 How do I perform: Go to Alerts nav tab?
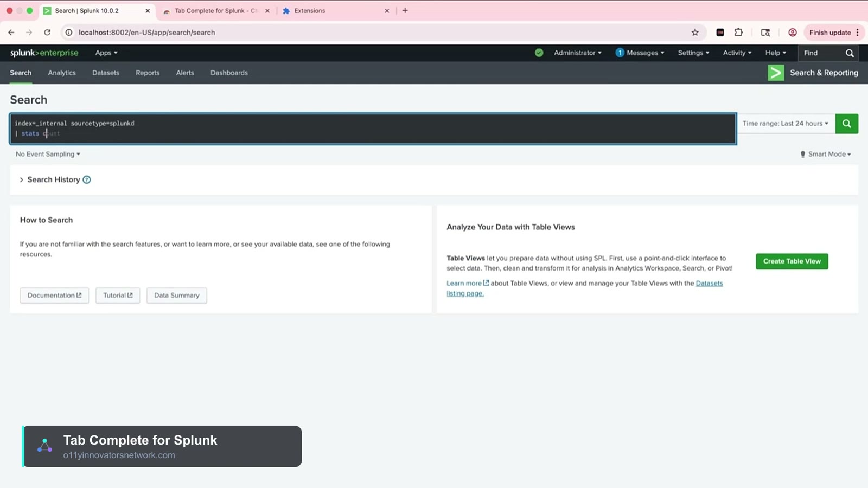185,73
